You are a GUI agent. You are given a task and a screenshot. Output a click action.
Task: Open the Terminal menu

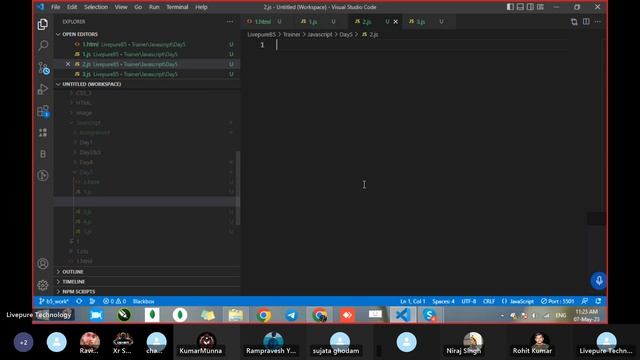177,7
